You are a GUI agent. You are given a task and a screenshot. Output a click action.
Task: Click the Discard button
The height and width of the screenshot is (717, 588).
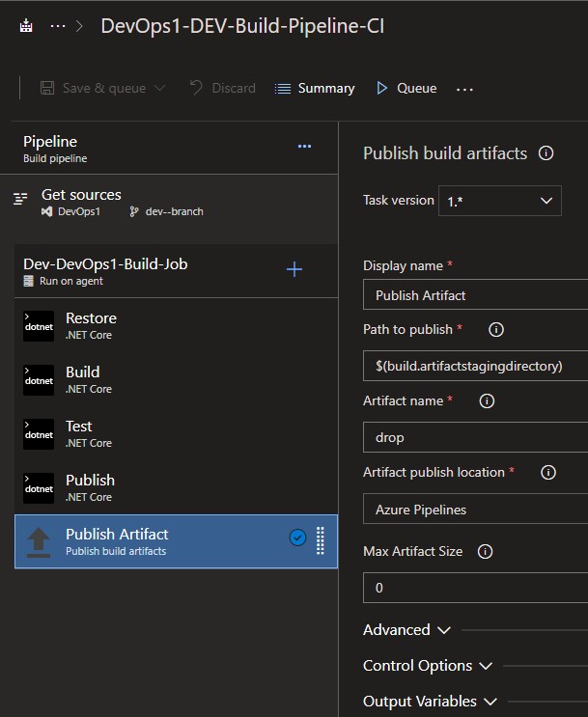click(x=223, y=88)
